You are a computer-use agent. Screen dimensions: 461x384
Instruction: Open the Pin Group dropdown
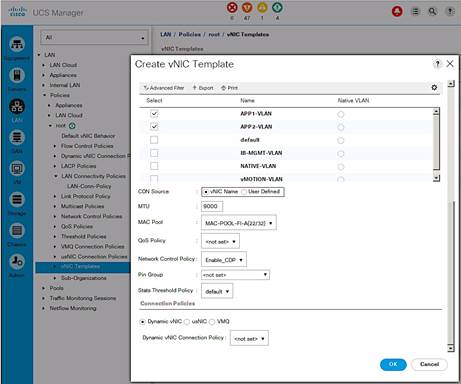(235, 275)
